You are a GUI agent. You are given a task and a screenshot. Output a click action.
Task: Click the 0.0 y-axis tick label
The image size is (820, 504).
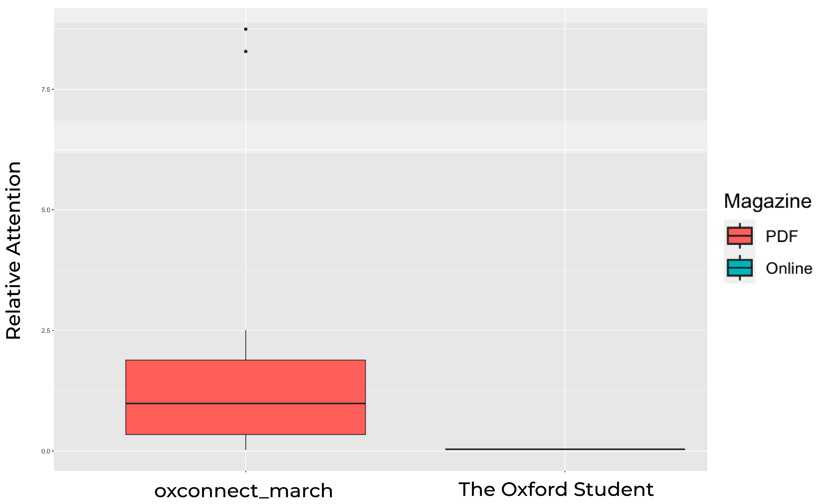46,451
